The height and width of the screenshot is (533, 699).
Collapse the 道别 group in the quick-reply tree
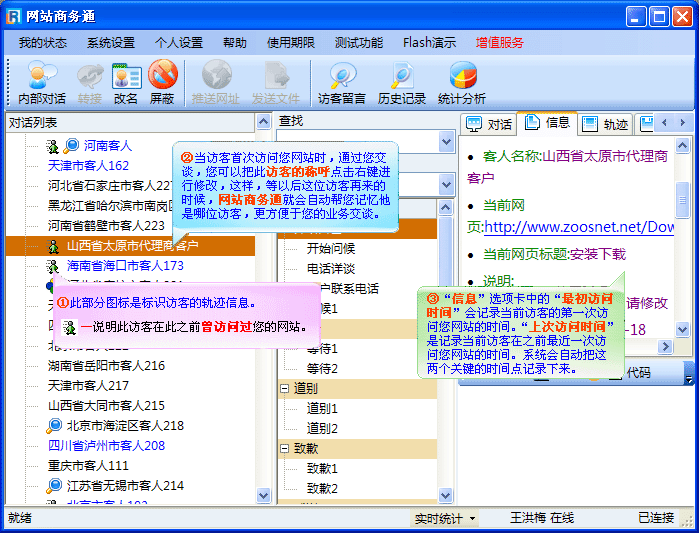(285, 388)
